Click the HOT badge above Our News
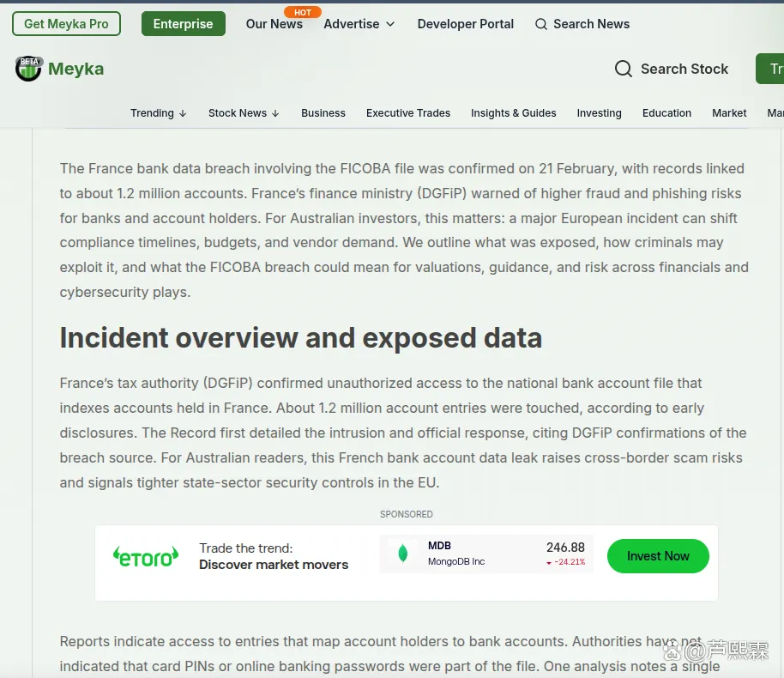Image resolution: width=784 pixels, height=678 pixels. click(303, 12)
